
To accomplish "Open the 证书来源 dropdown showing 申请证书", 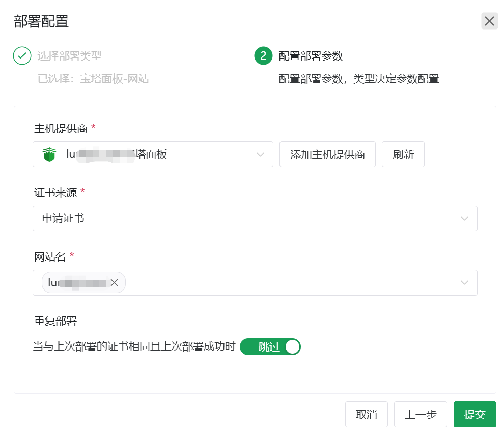I will pyautogui.click(x=255, y=218).
